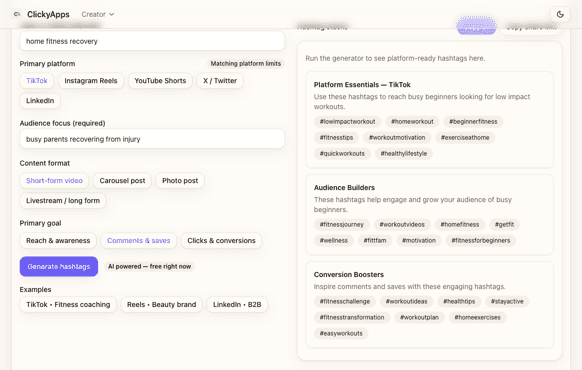Viewport: 582px width, 370px height.
Task: Choose YouTube Shorts platform
Action: click(160, 81)
